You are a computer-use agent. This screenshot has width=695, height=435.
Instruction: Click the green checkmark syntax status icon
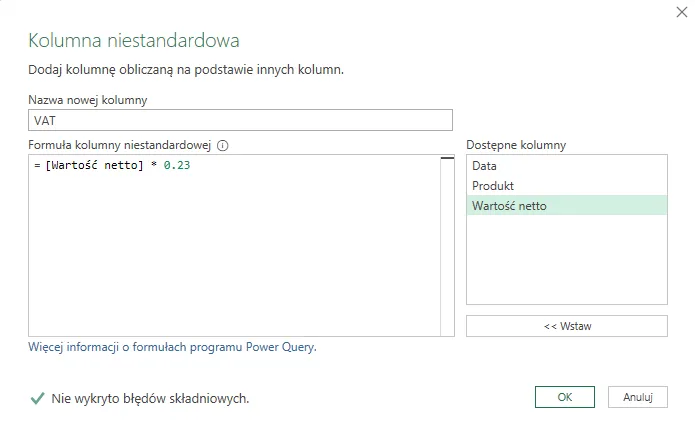(x=37, y=398)
